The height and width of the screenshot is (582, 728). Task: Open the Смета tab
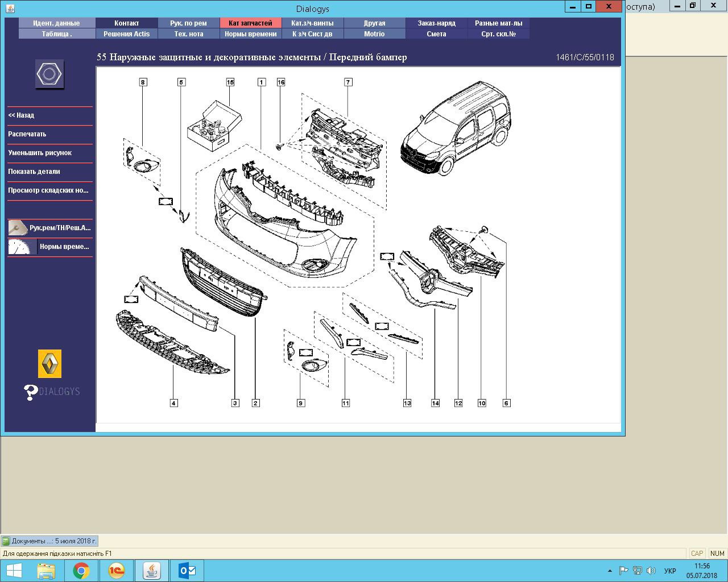[x=436, y=34]
